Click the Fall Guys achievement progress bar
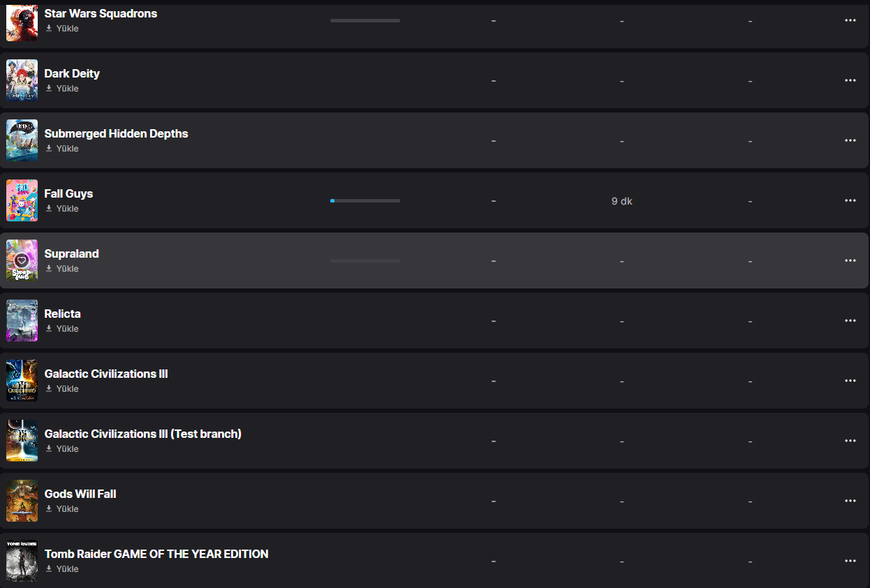The image size is (870, 588). tap(364, 200)
